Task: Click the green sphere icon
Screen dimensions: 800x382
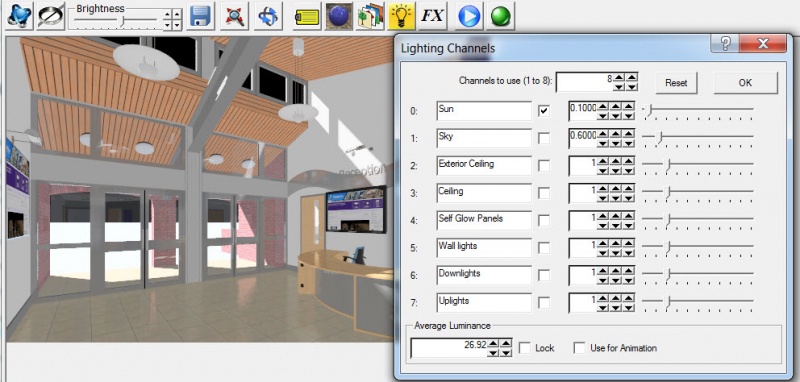Action: pos(501,16)
